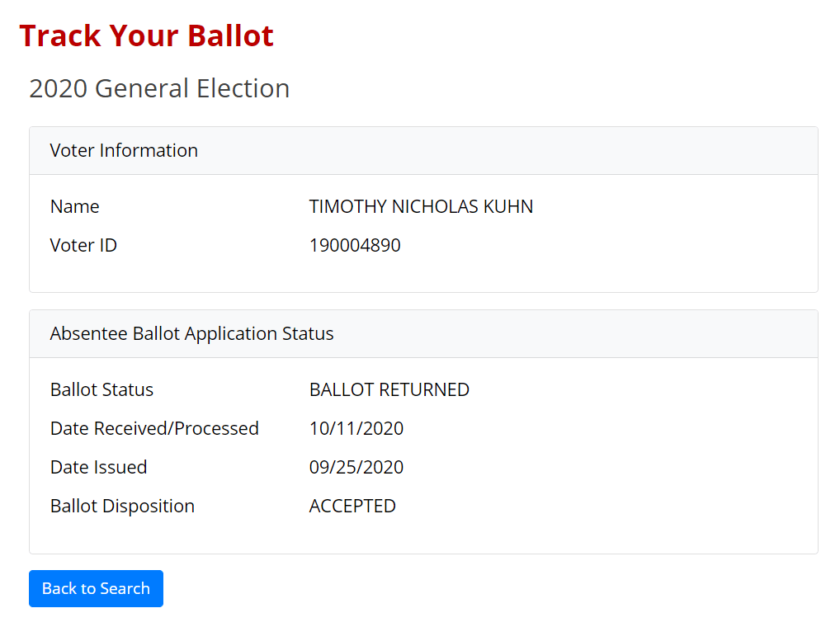
Task: Click the Date Issued label
Action: (98, 467)
